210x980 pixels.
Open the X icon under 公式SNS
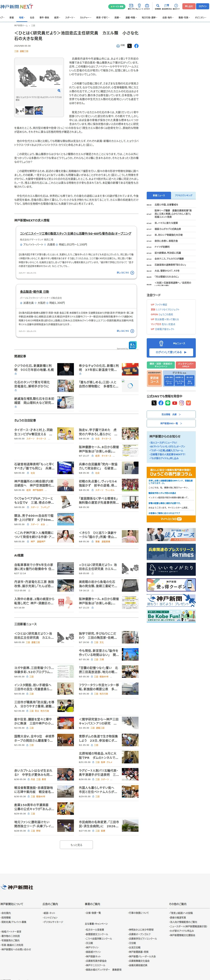(154, 403)
